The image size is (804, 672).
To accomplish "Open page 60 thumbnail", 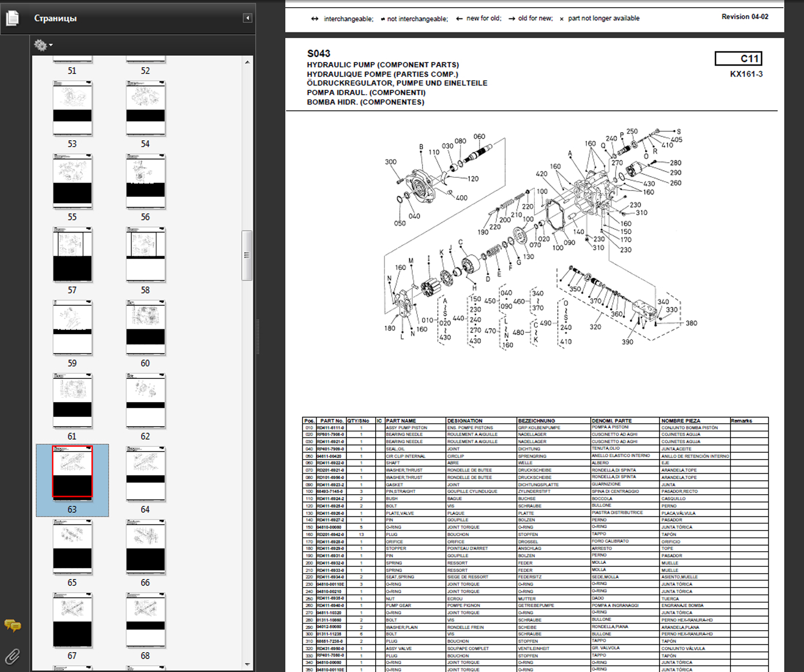I will click(x=145, y=327).
